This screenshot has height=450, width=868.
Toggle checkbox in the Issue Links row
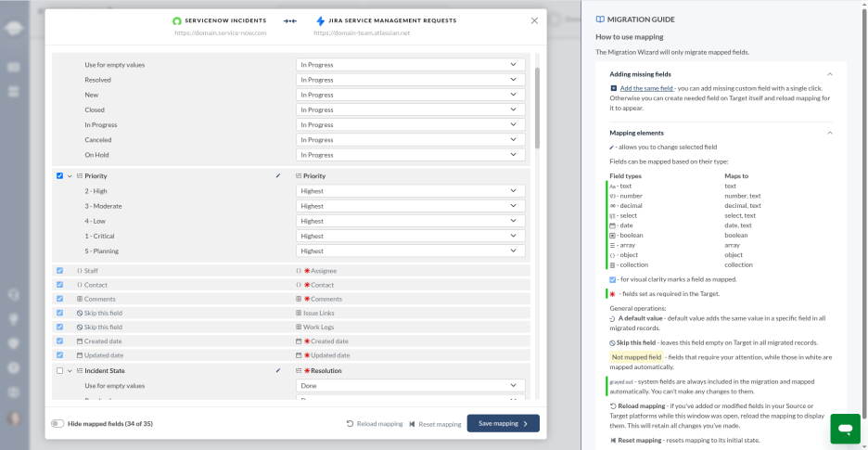tap(59, 313)
